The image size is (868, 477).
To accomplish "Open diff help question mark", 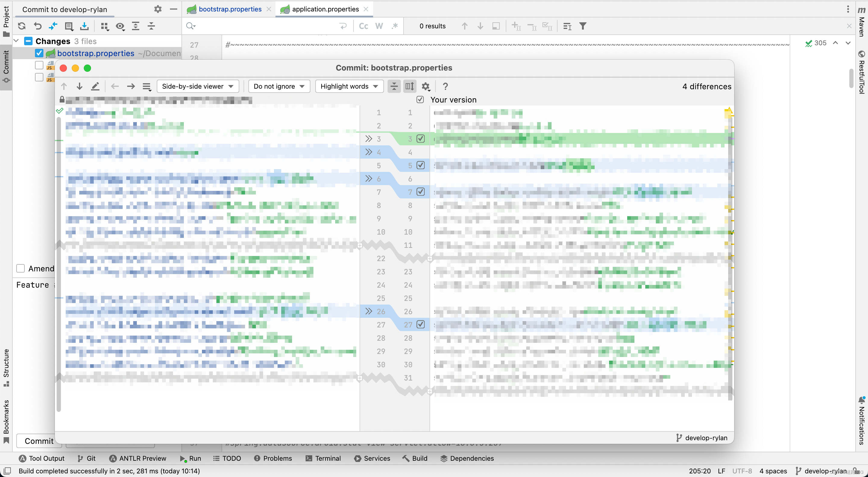I will [x=445, y=86].
